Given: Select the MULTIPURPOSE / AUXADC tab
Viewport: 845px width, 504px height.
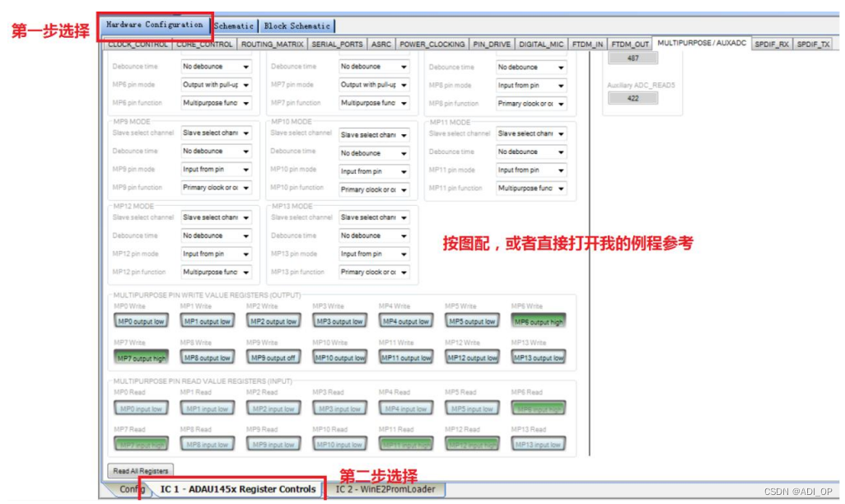Looking at the screenshot, I should point(702,43).
